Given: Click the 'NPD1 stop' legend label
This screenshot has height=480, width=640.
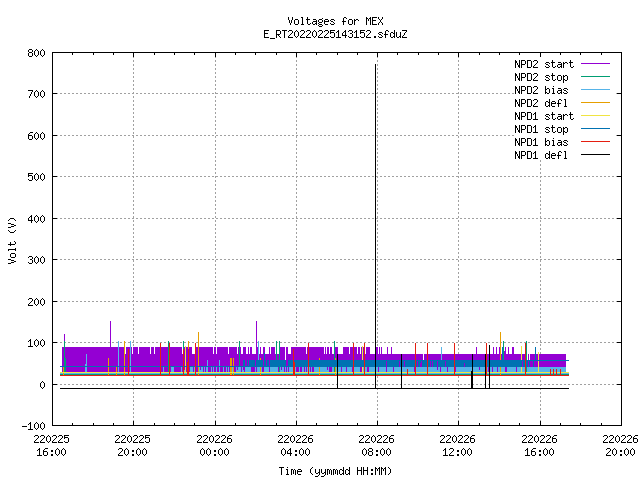Looking at the screenshot, I should point(541,129).
